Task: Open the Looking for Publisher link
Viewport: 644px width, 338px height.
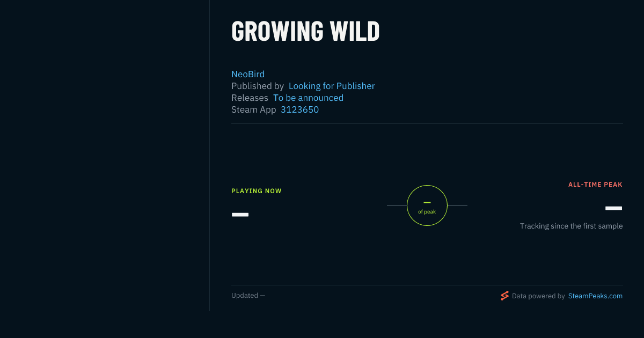Action: click(x=332, y=86)
